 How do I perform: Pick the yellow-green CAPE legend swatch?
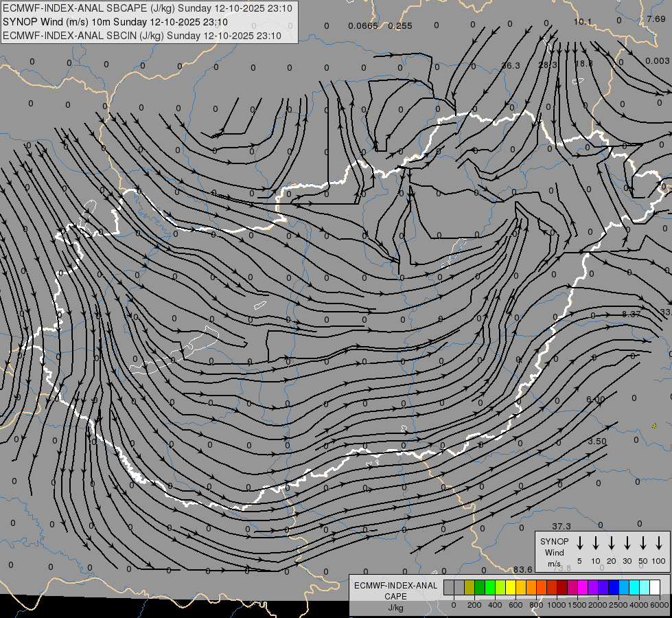[x=500, y=587]
